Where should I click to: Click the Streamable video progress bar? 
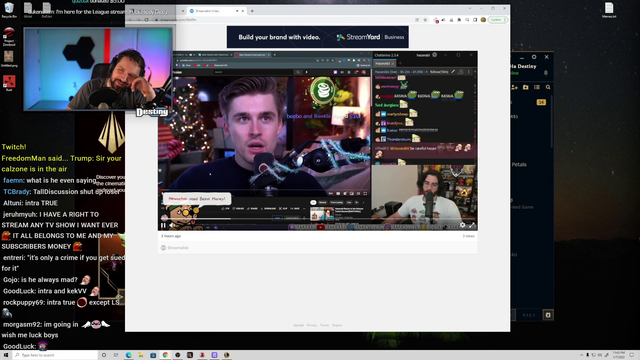click(x=318, y=219)
